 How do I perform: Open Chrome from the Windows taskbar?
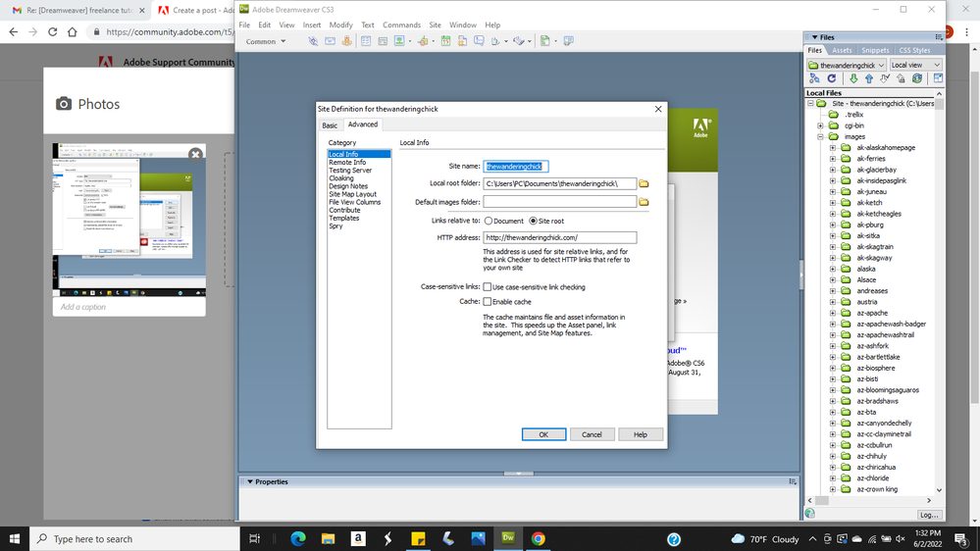pos(539,538)
